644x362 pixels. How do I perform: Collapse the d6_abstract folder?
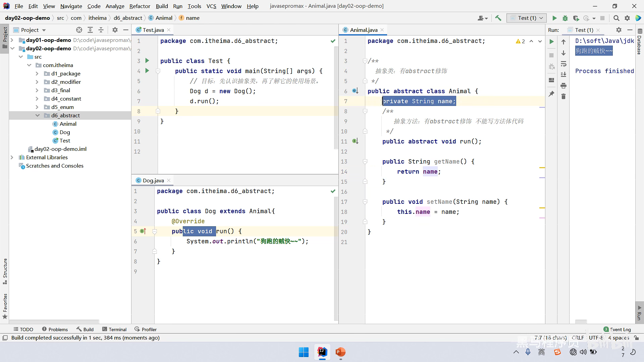[37, 115]
